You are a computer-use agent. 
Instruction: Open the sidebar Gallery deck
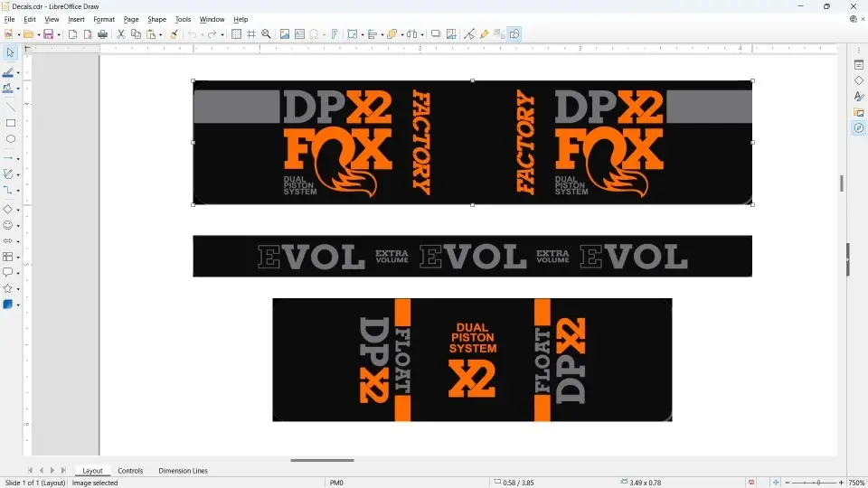[859, 112]
